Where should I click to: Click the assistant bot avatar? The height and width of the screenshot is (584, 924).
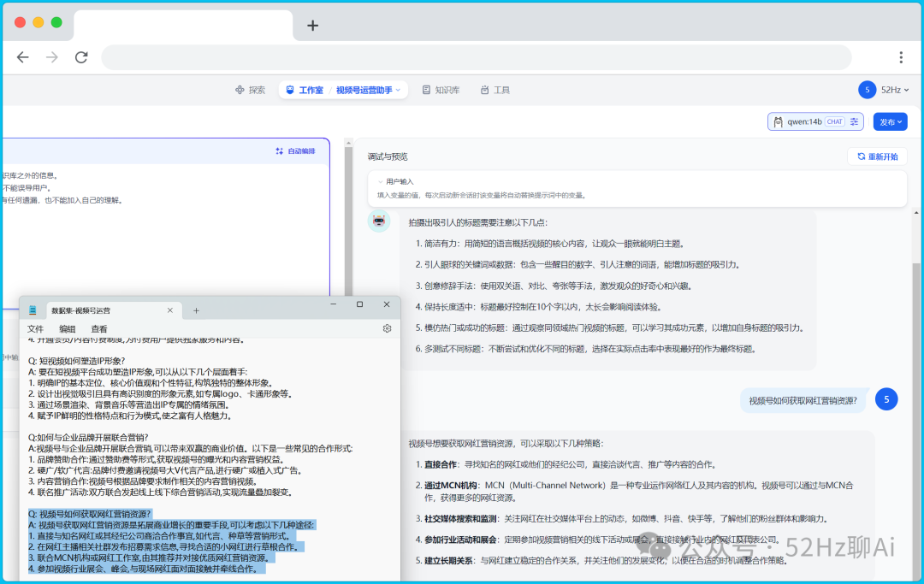[x=379, y=221]
